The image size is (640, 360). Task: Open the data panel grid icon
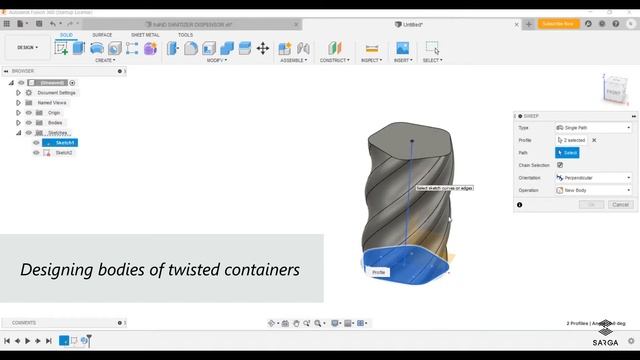click(x=7, y=24)
